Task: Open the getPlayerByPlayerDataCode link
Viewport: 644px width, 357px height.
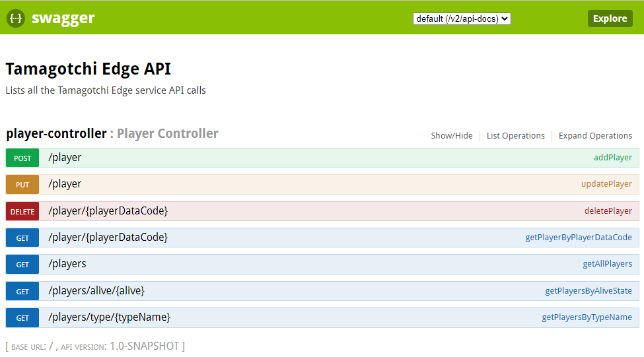Action: pos(579,237)
